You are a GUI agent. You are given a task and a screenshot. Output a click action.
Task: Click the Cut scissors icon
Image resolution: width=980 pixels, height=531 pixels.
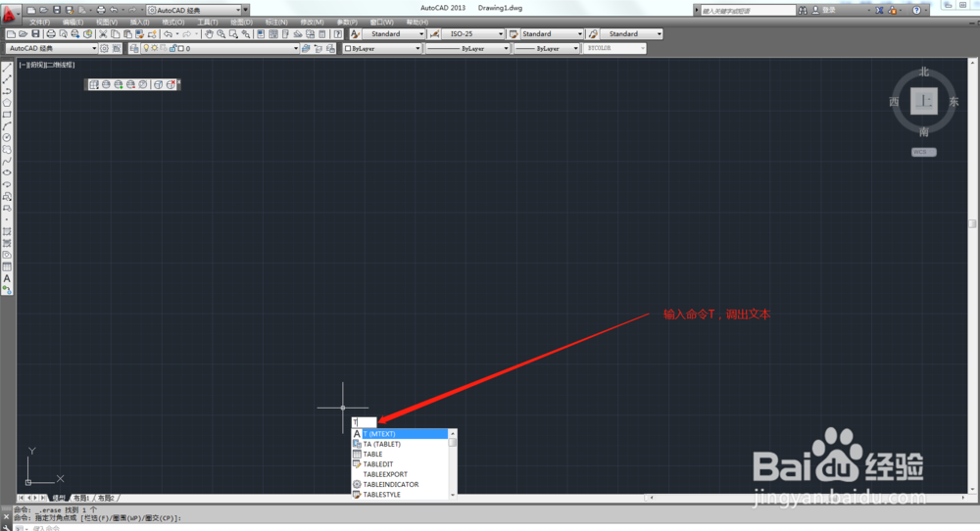pyautogui.click(x=103, y=33)
